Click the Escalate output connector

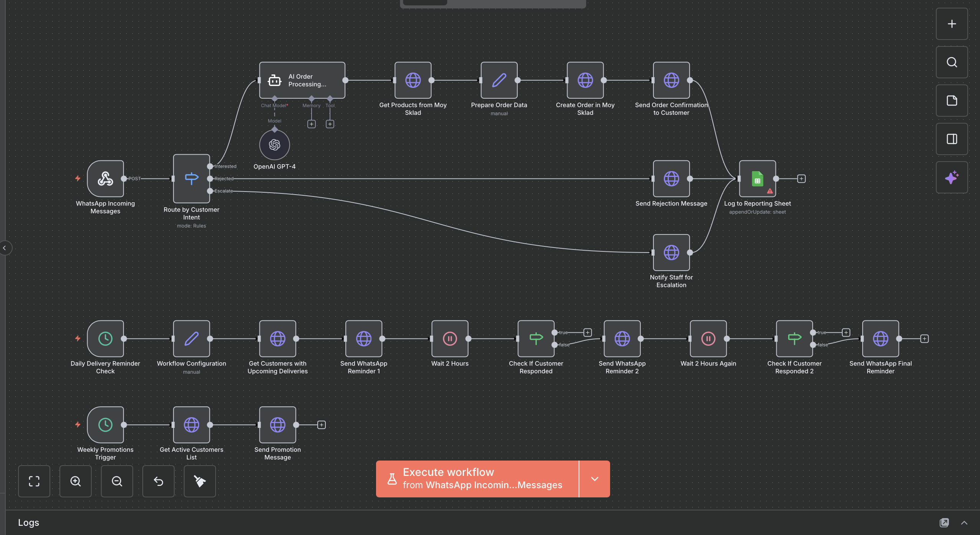tap(210, 191)
